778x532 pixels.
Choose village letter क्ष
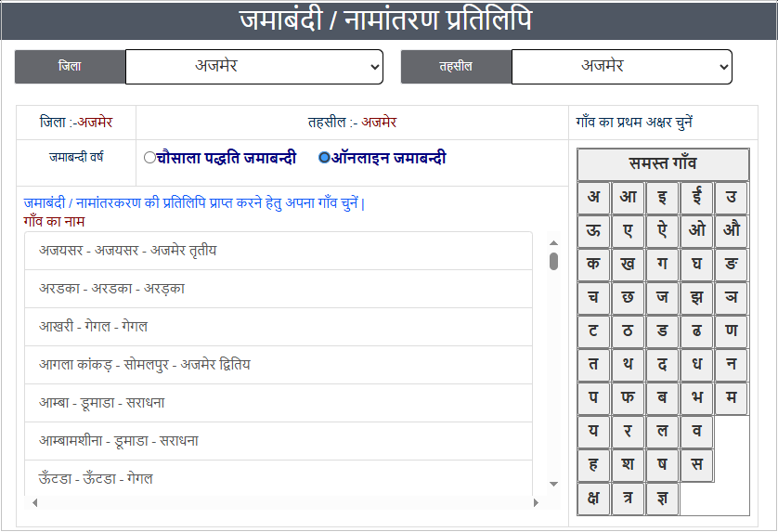(593, 499)
